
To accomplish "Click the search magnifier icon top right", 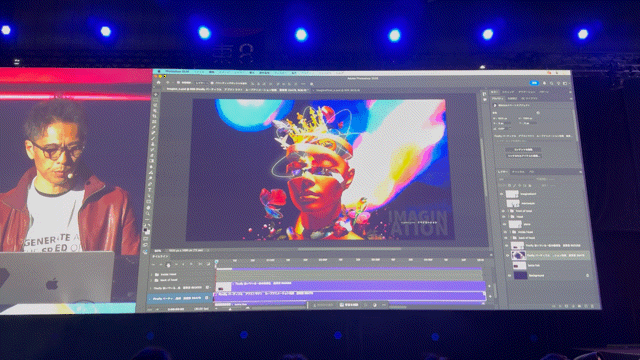I will pos(551,83).
